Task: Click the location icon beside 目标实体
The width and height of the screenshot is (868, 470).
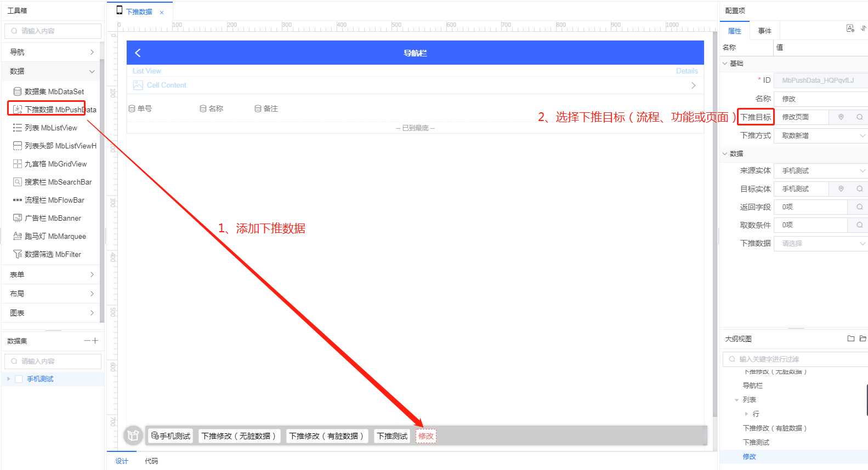Action: (841, 189)
